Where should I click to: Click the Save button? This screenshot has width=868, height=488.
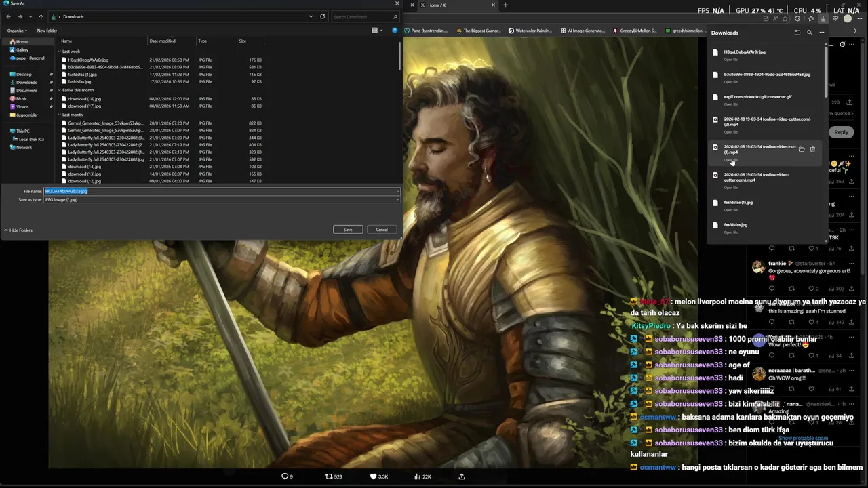348,230
